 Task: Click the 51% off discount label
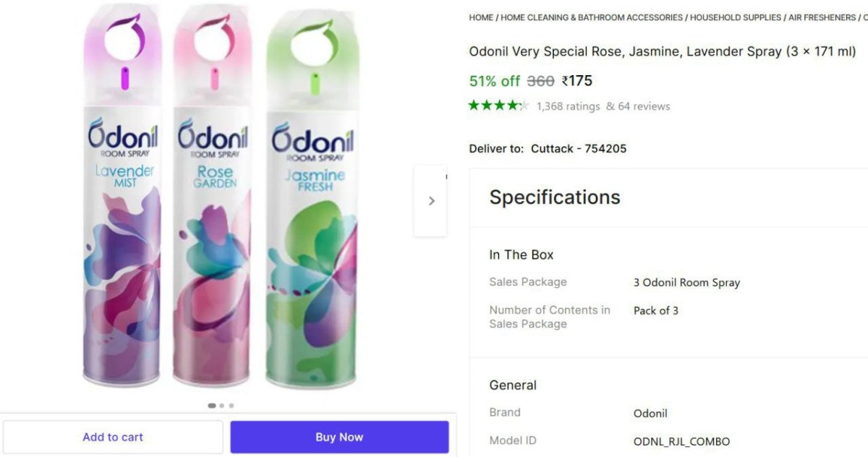[495, 81]
